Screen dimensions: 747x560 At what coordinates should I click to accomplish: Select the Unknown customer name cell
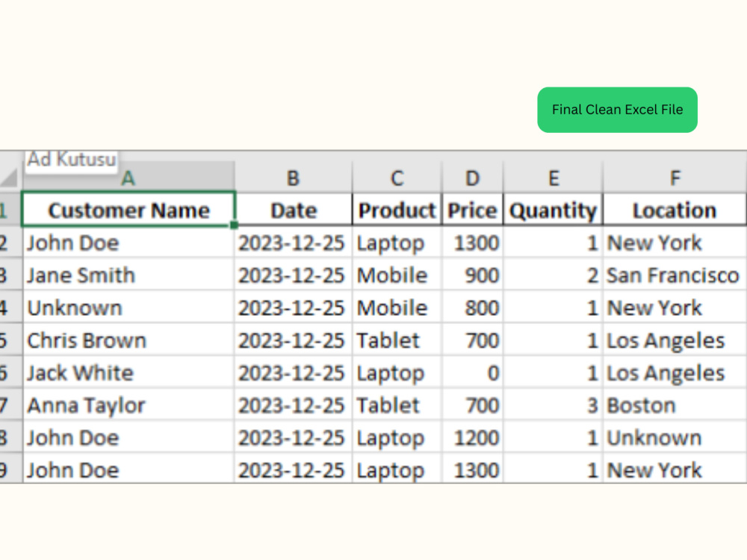(x=128, y=307)
